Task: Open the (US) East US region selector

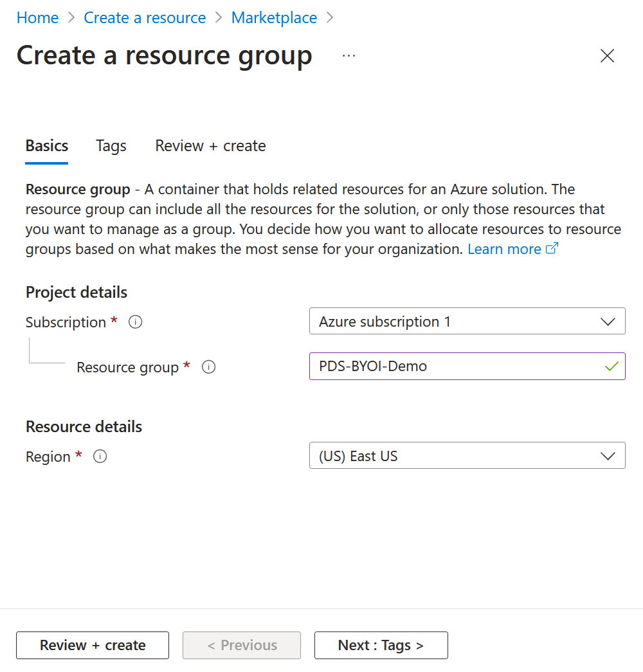Action: click(467, 455)
